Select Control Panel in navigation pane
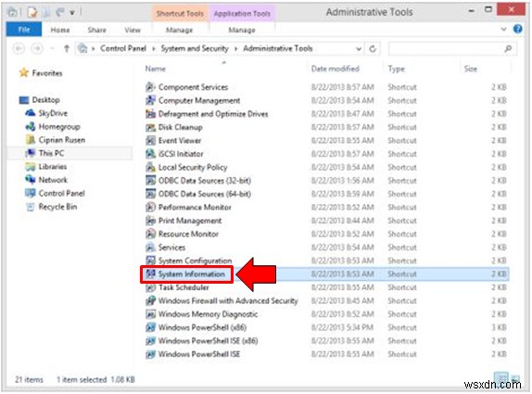Screen dimensions: 532x394 point(62,194)
